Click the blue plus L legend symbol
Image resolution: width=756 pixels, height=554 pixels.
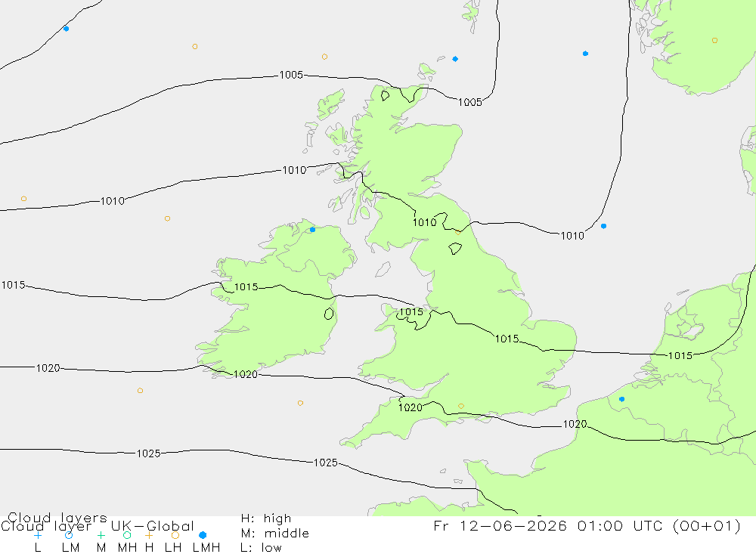coord(38,535)
